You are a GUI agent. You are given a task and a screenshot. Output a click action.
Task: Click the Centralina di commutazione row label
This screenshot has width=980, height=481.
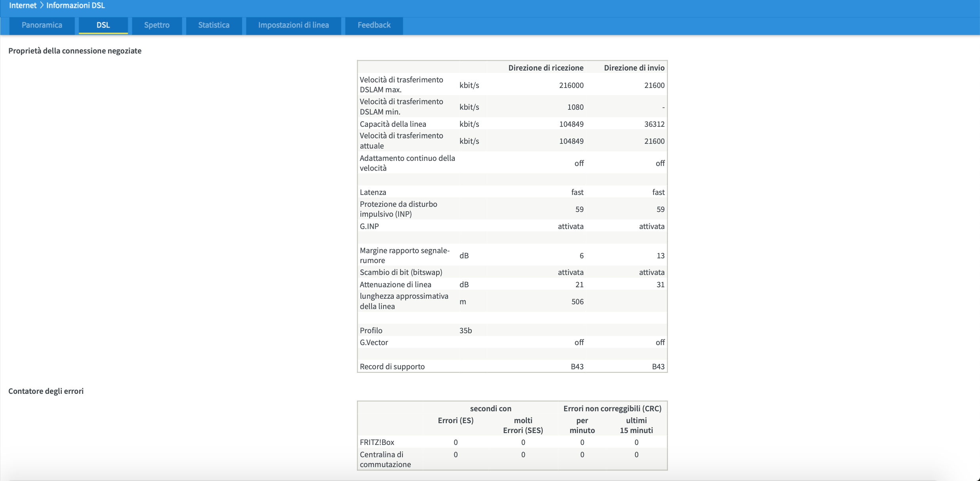click(385, 459)
